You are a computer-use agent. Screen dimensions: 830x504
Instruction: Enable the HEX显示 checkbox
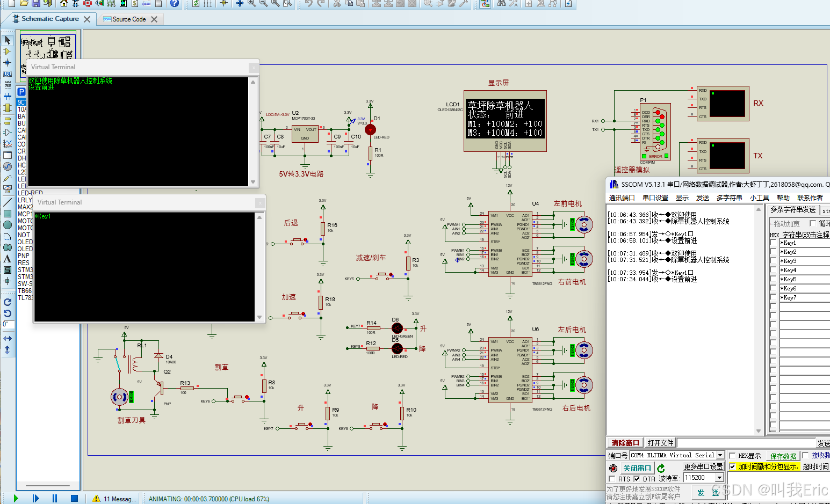[x=732, y=456]
